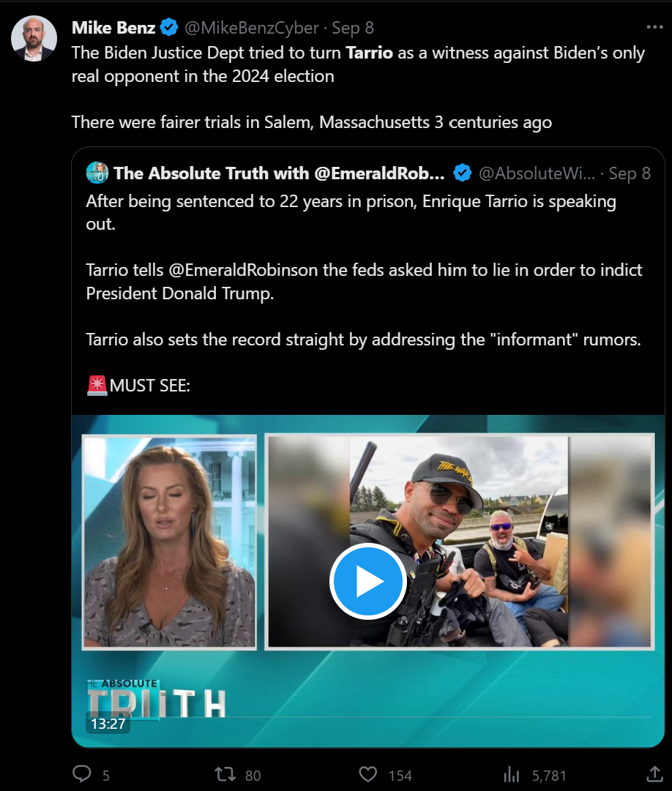
Task: Open tweet analytics bar chart icon
Action: 512,774
